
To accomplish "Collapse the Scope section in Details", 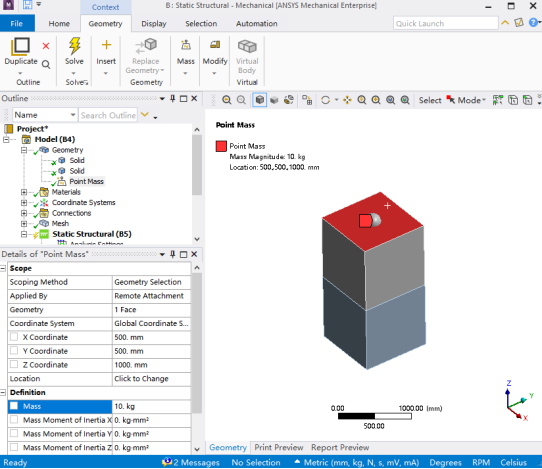I will (x=3, y=268).
